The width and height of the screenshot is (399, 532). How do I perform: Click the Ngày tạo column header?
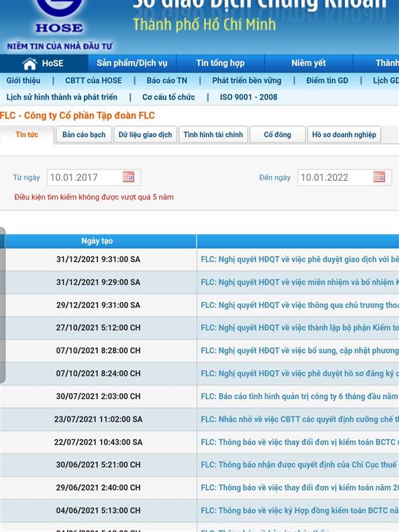click(x=97, y=241)
